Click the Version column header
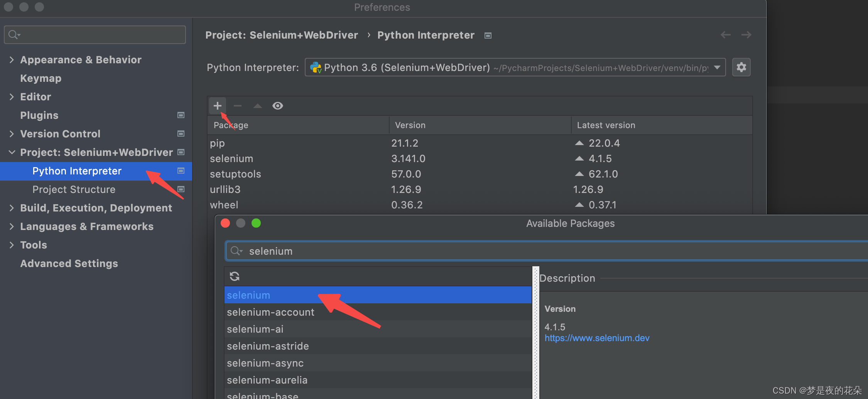Image resolution: width=868 pixels, height=399 pixels. tap(480, 125)
